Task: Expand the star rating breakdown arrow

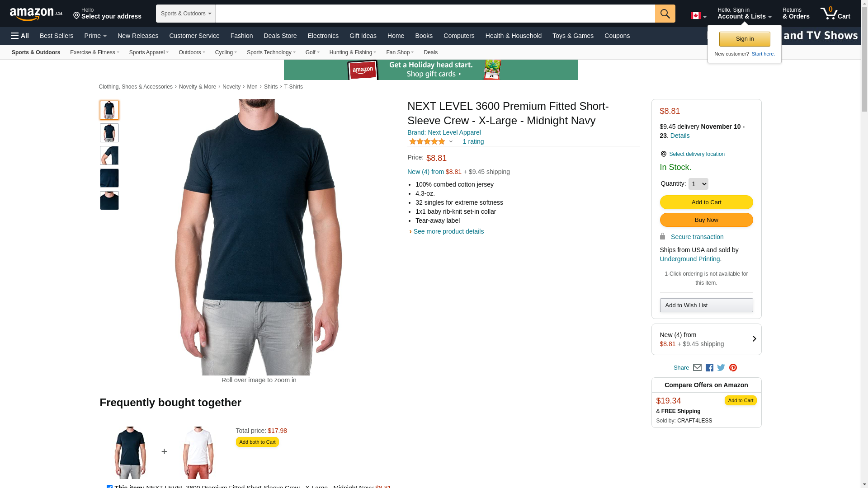Action: [x=451, y=142]
